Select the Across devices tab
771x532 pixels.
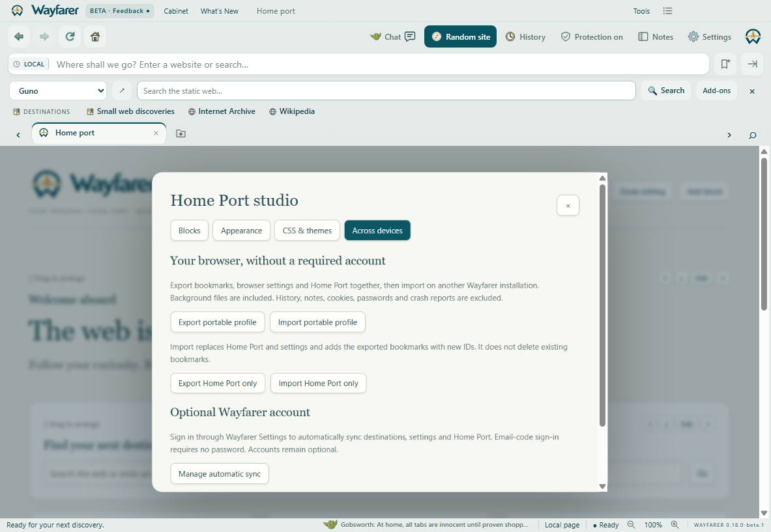(x=377, y=231)
